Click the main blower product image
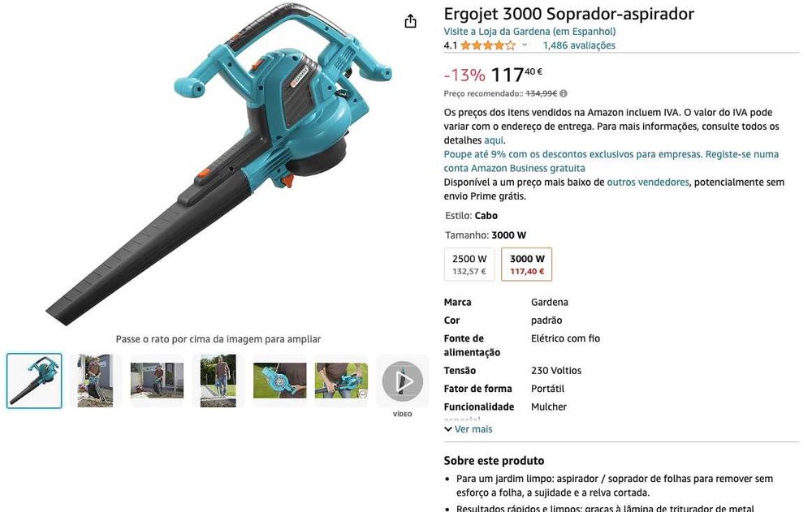 point(218,165)
